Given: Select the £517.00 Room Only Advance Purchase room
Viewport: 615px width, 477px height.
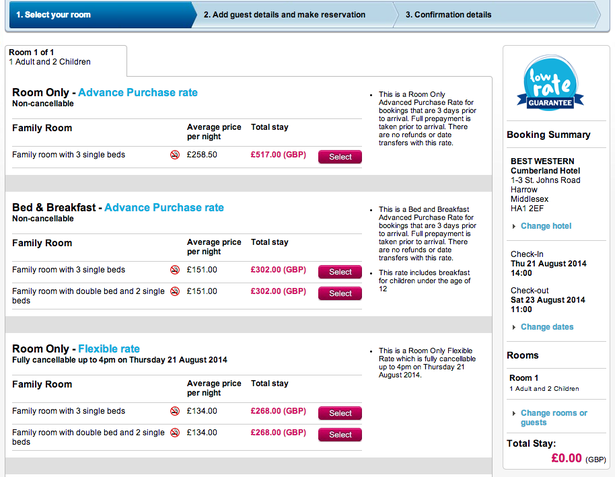Looking at the screenshot, I should coord(340,157).
